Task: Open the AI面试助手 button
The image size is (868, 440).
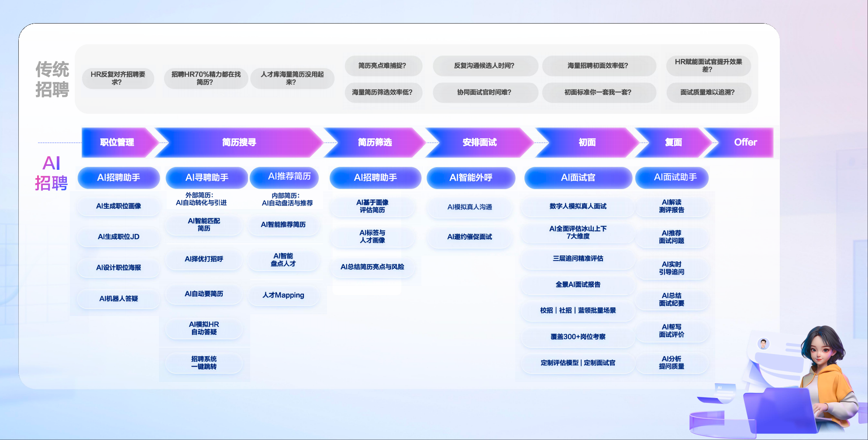Action: coord(675,177)
